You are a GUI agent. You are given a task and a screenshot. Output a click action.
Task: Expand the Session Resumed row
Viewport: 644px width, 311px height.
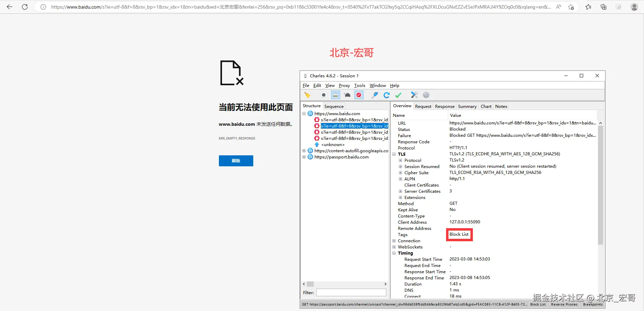click(400, 167)
